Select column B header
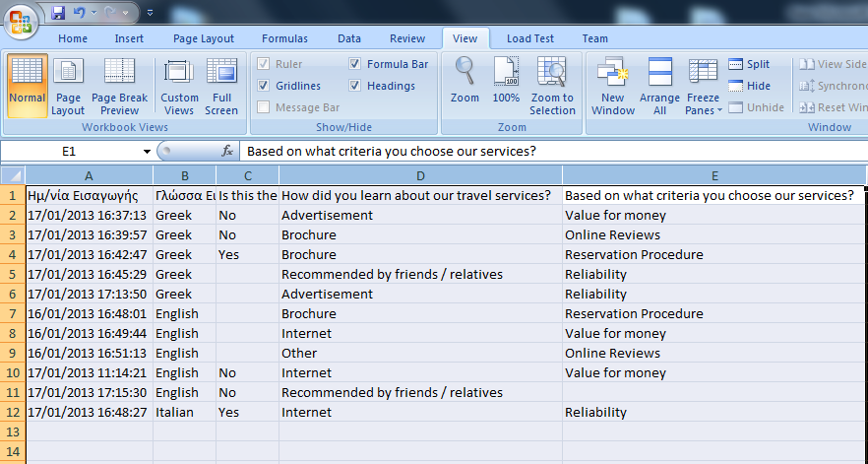Screen dimensions: 868x464 point(185,175)
